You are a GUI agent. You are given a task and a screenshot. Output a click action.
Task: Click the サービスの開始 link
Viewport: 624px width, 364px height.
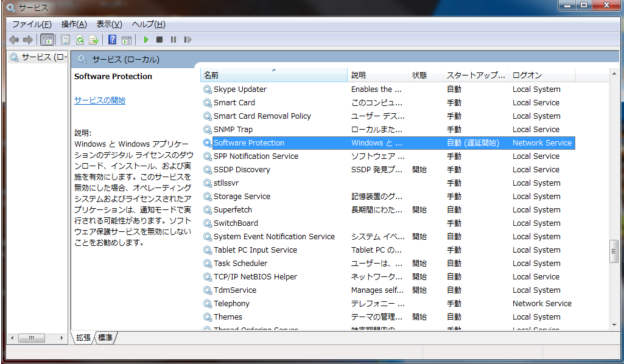click(100, 100)
